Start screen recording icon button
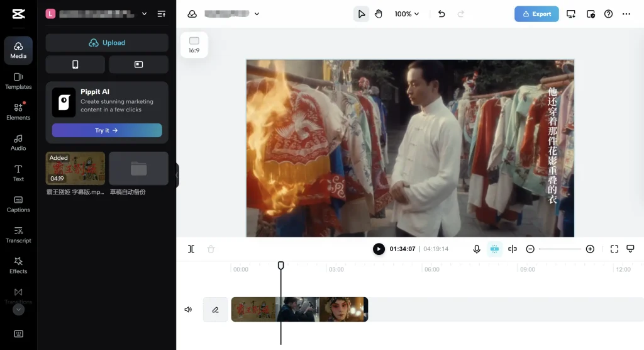The height and width of the screenshot is (350, 644). pos(139,65)
